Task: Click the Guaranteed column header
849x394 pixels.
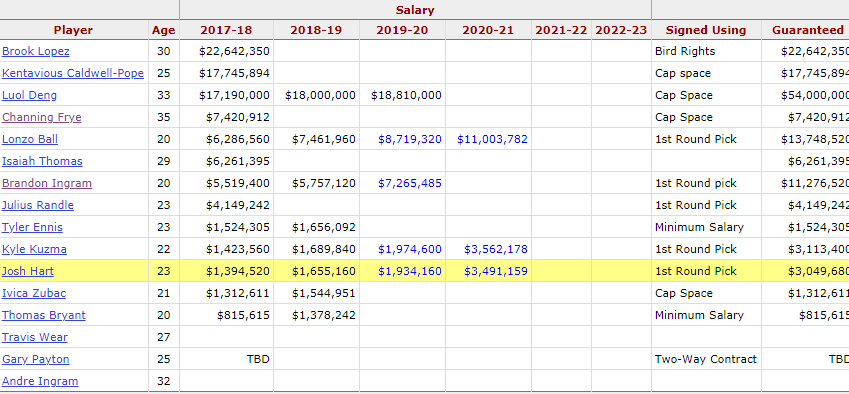Action: coord(808,30)
